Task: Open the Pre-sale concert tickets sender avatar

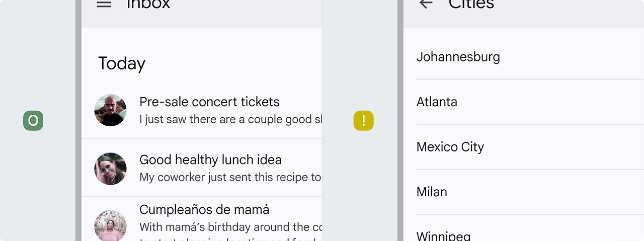Action: point(110,110)
